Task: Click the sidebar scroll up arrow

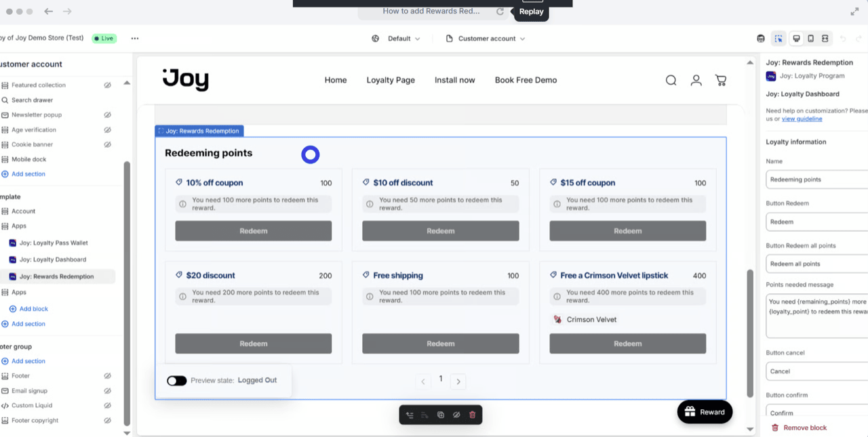Action: coord(127,83)
